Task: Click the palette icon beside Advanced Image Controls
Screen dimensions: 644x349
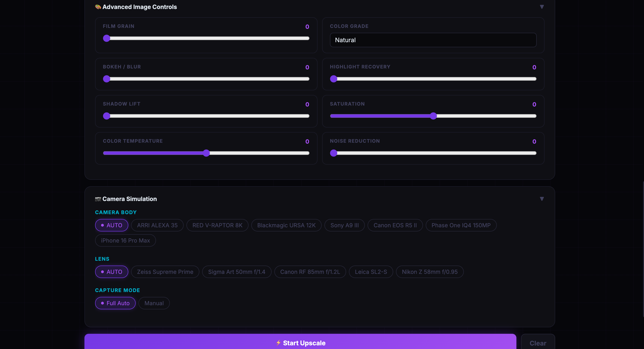Action: pos(98,7)
